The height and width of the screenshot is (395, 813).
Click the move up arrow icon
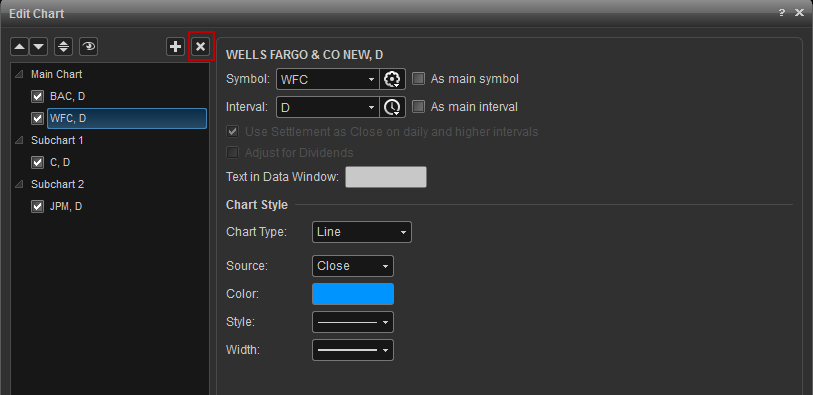20,47
